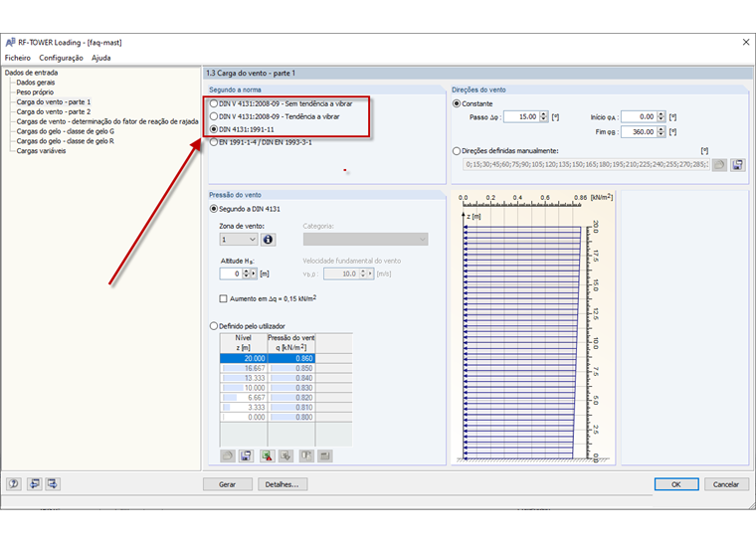This screenshot has height=543, width=756.
Task: Open Ficheiro menu
Action: 17,58
